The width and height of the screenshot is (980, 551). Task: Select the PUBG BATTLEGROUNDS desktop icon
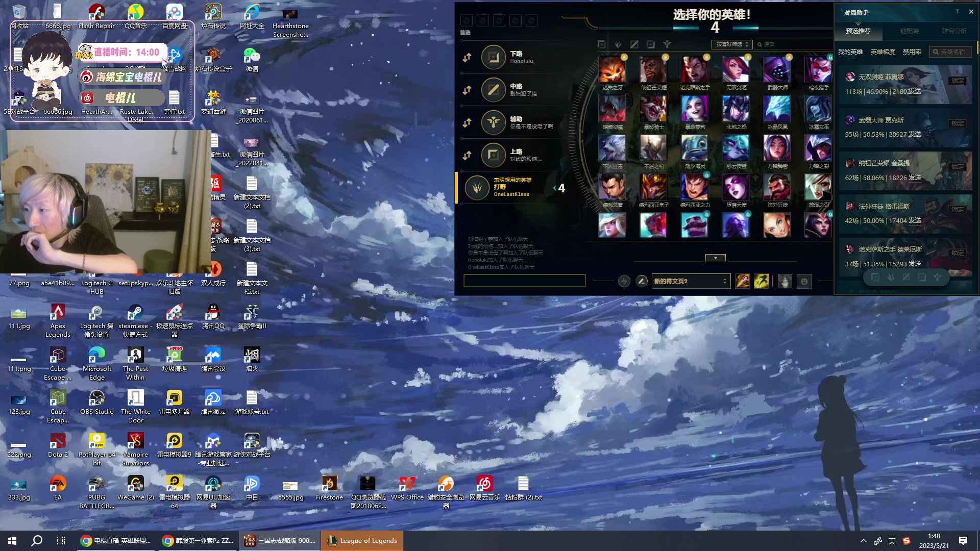(97, 492)
